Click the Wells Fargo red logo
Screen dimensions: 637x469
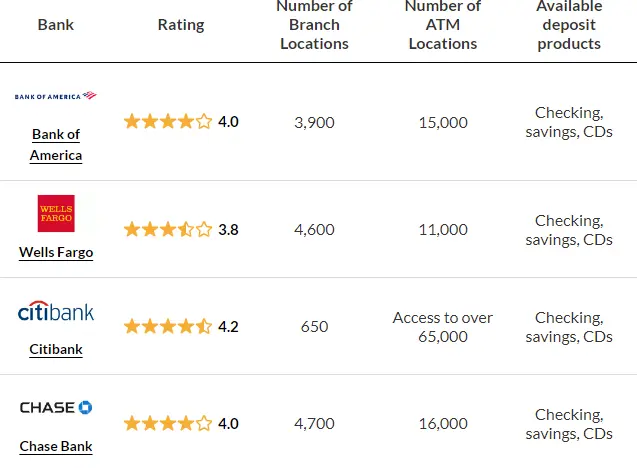56,213
